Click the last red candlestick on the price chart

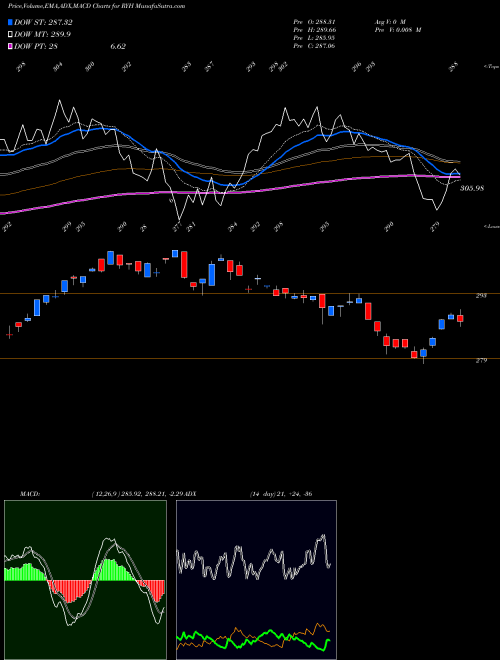click(x=460, y=318)
